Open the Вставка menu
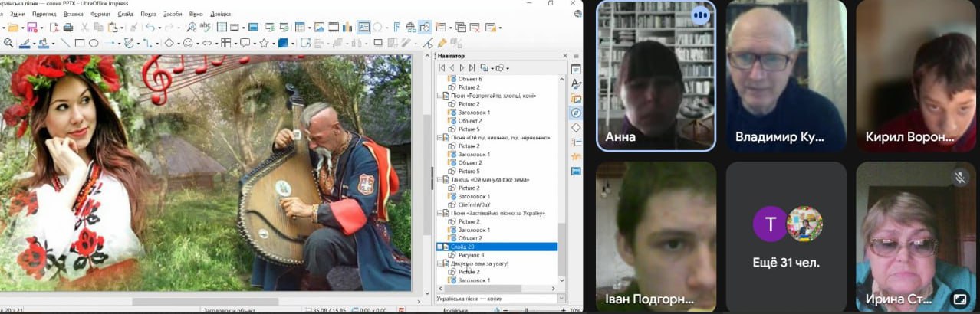Screen dimensions: 980x314 click(74, 14)
